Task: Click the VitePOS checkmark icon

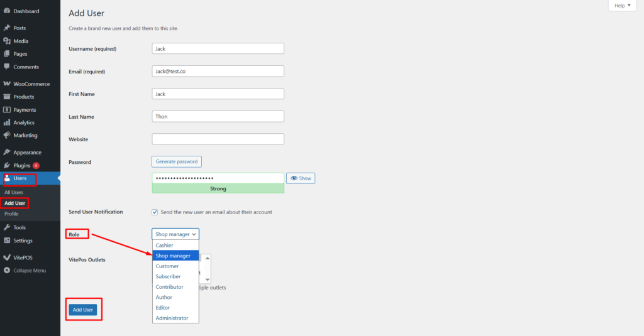Action: (x=7, y=257)
